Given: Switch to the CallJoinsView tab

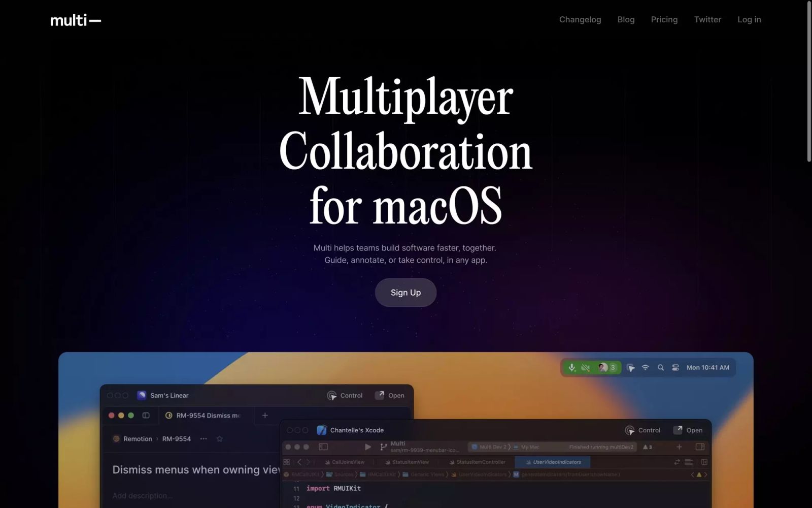Looking at the screenshot, I should pyautogui.click(x=344, y=462).
